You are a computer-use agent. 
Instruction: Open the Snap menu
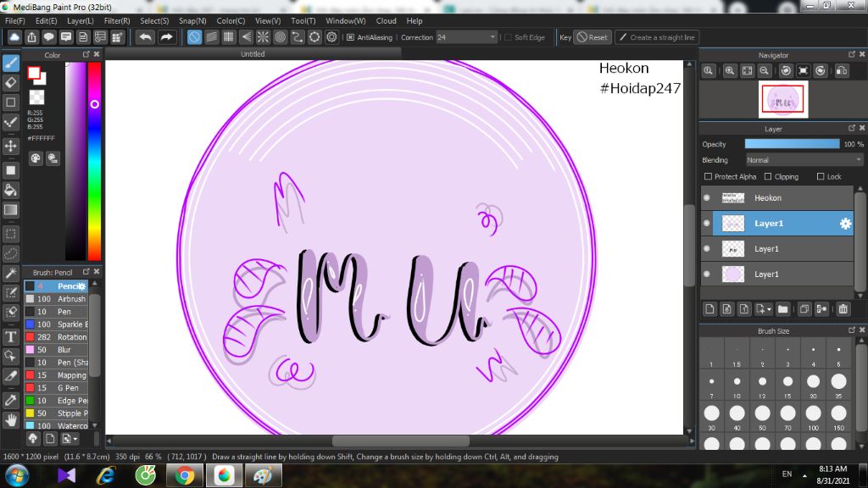[x=192, y=20]
